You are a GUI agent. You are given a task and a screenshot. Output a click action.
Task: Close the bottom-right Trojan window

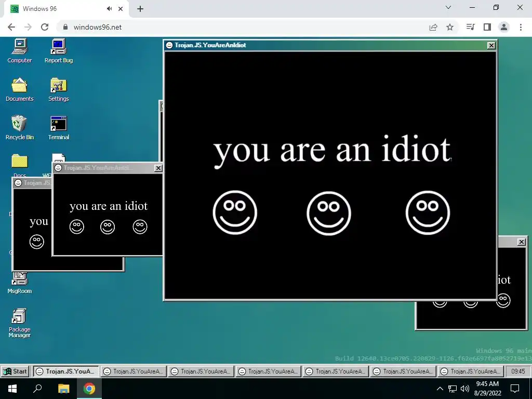(522, 242)
